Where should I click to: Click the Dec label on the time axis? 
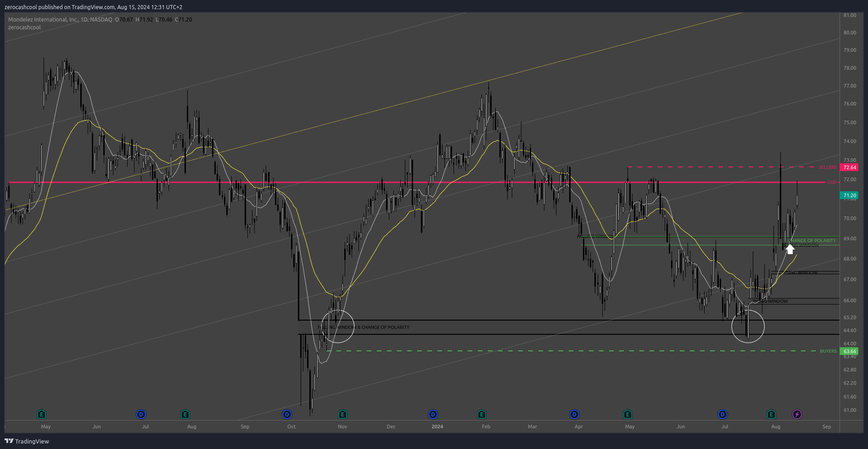point(391,427)
